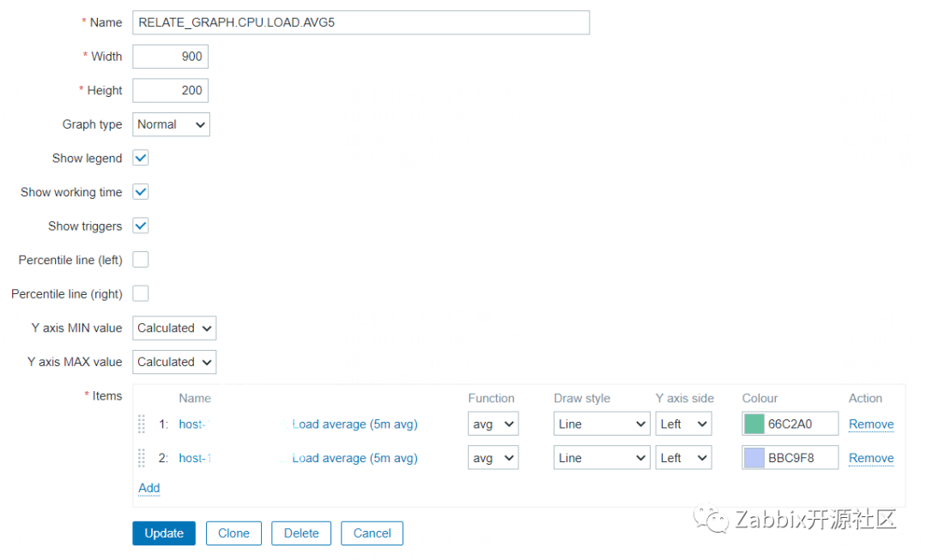927x560 pixels.
Task: Toggle the Show legend checkbox
Action: 141,158
